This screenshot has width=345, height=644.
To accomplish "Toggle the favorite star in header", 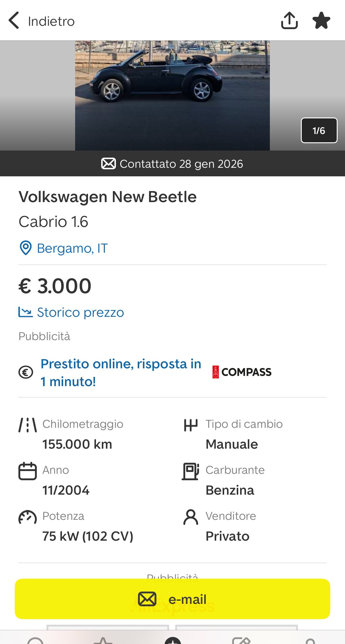I will pyautogui.click(x=321, y=21).
